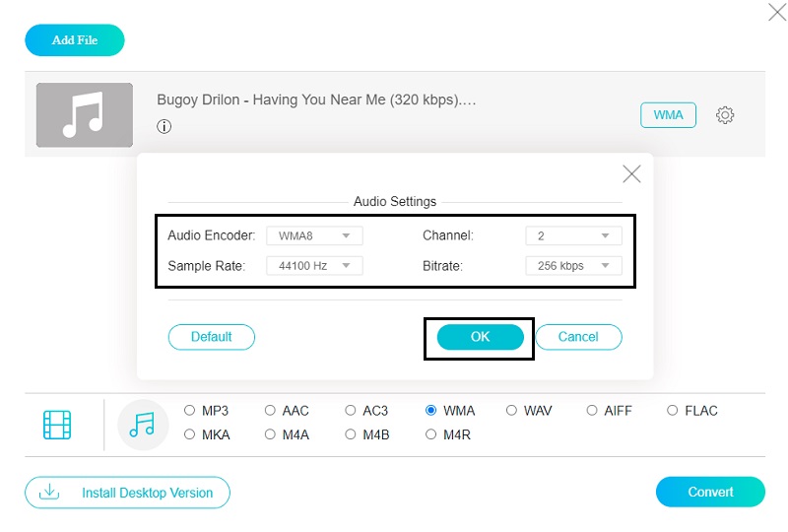
Task: Select the MP3 format radio button
Action: click(x=190, y=411)
